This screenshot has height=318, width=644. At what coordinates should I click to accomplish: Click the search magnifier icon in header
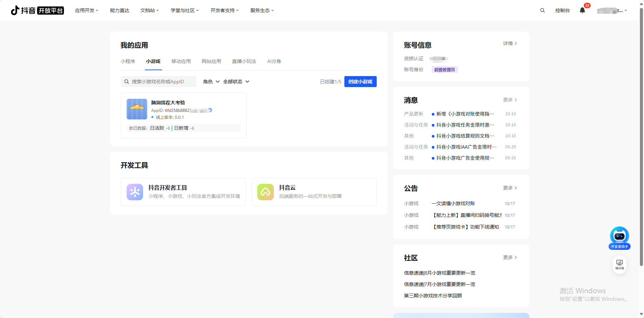tap(542, 10)
